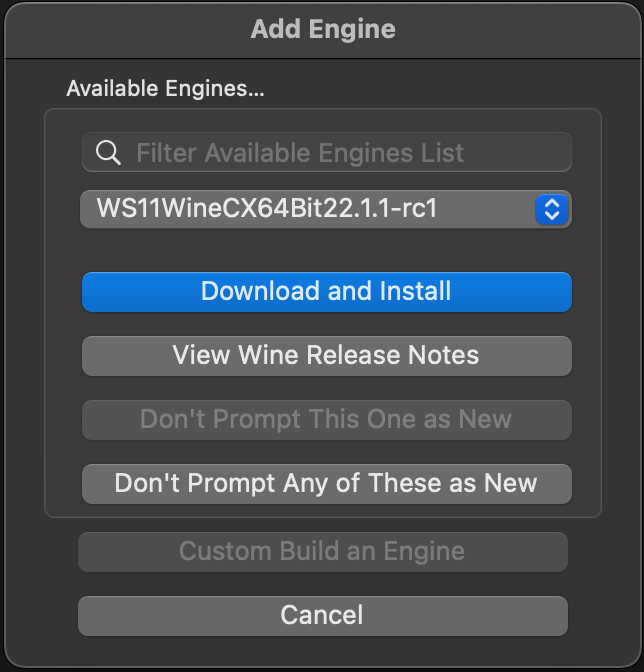
Task: Click the Available Engines label
Action: [x=165, y=89]
